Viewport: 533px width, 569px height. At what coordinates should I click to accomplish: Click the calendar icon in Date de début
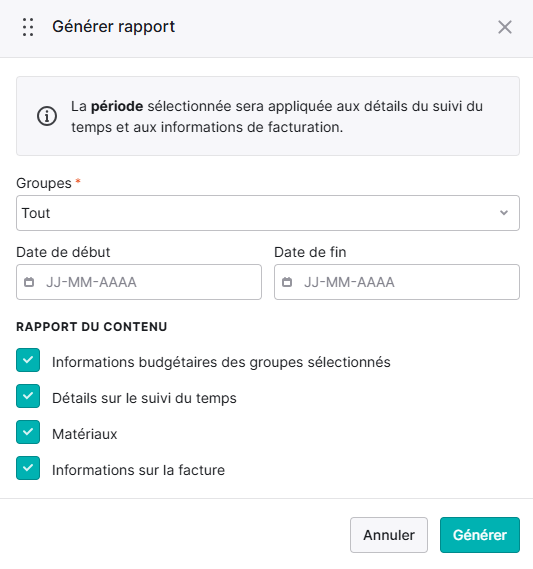pos(29,282)
